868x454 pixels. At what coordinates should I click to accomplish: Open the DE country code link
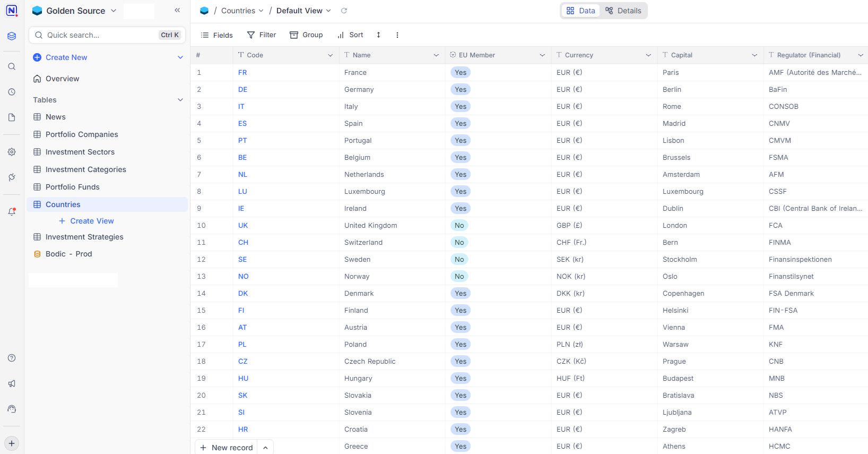(x=242, y=89)
